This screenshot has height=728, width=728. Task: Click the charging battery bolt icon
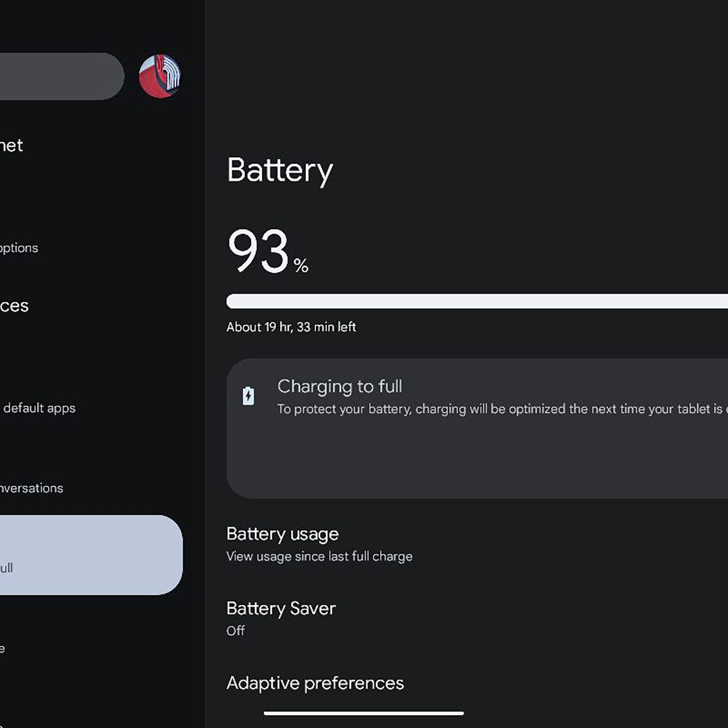pos(248,396)
